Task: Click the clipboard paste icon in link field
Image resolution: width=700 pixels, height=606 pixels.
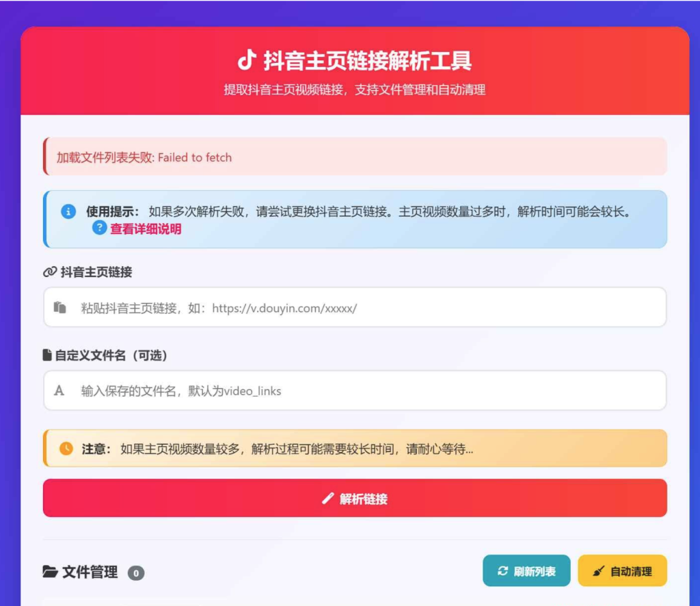Action: pyautogui.click(x=60, y=308)
